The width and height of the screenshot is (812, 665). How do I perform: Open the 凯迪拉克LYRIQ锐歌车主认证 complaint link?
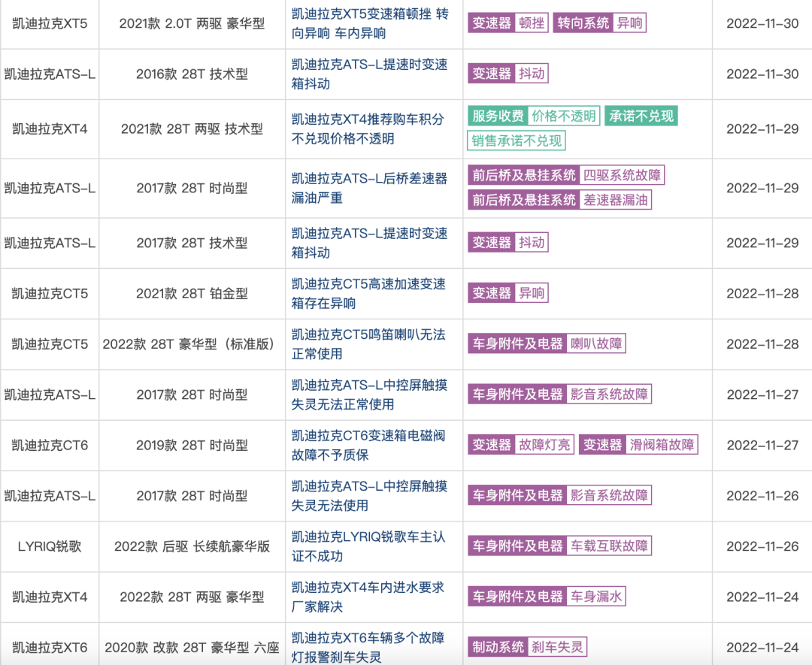(x=368, y=546)
